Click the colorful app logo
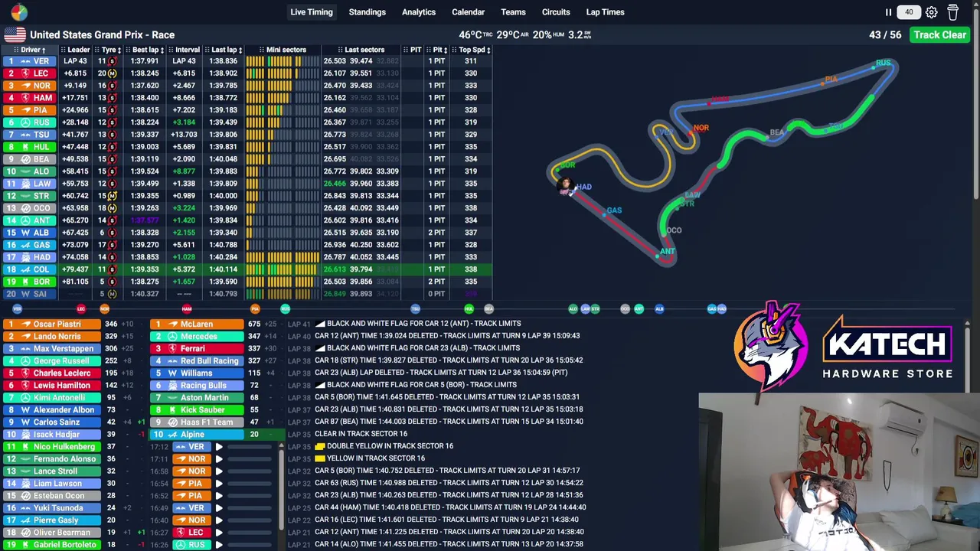Screen dimensions: 980x551 [x=19, y=12]
